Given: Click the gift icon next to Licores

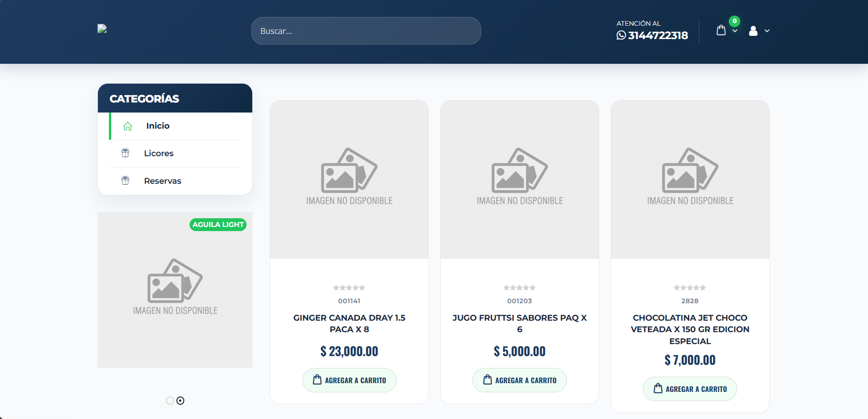Looking at the screenshot, I should pyautogui.click(x=125, y=153).
